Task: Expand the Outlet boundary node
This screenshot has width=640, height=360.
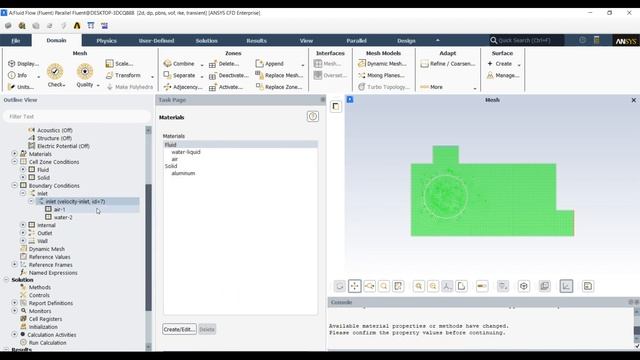Action: [23, 233]
